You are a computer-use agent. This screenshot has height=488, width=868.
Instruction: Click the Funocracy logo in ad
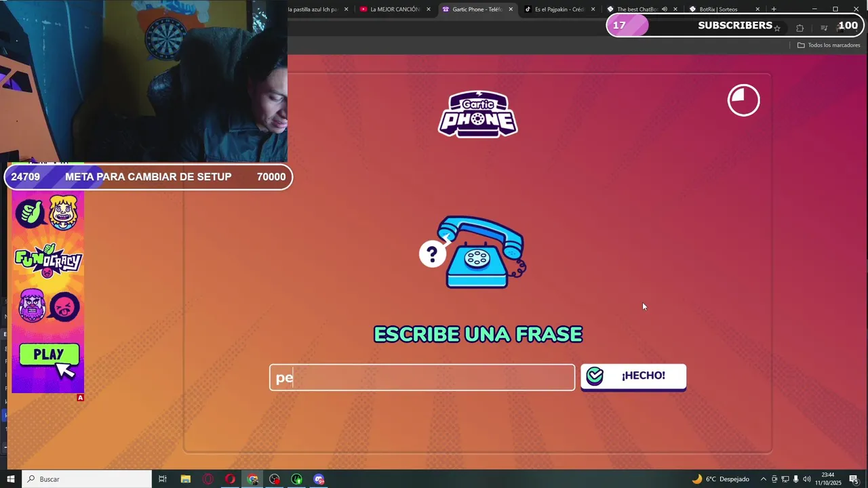click(x=48, y=260)
